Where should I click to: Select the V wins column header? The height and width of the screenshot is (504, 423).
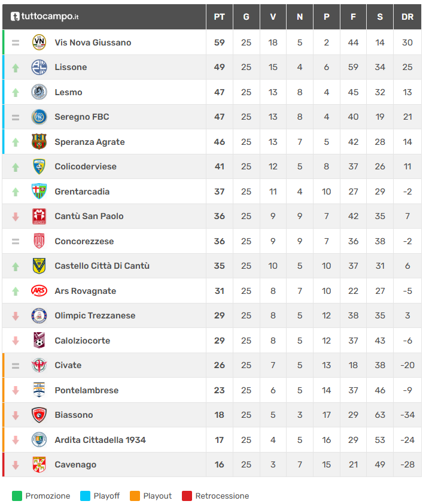(x=273, y=17)
